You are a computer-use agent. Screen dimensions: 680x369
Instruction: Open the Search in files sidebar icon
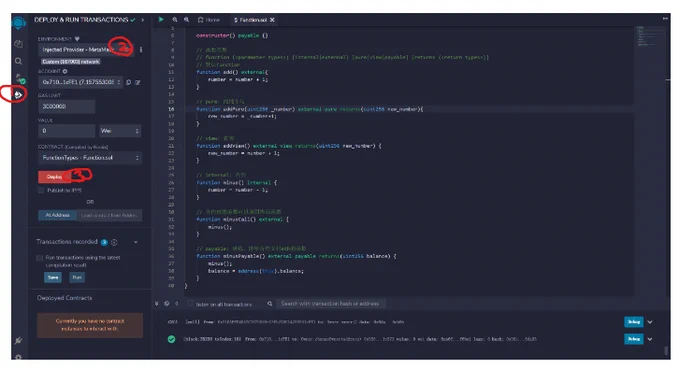[x=18, y=61]
